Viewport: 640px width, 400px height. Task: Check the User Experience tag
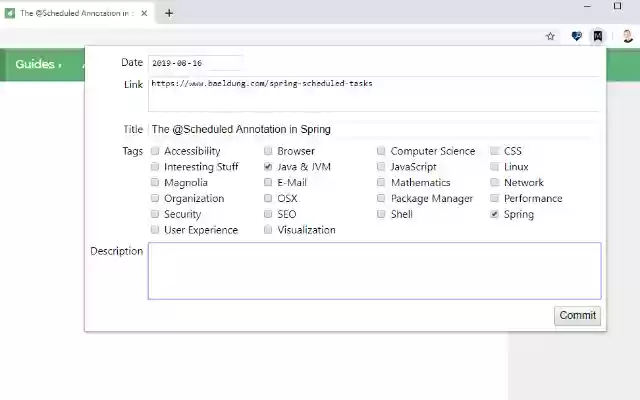[155, 229]
